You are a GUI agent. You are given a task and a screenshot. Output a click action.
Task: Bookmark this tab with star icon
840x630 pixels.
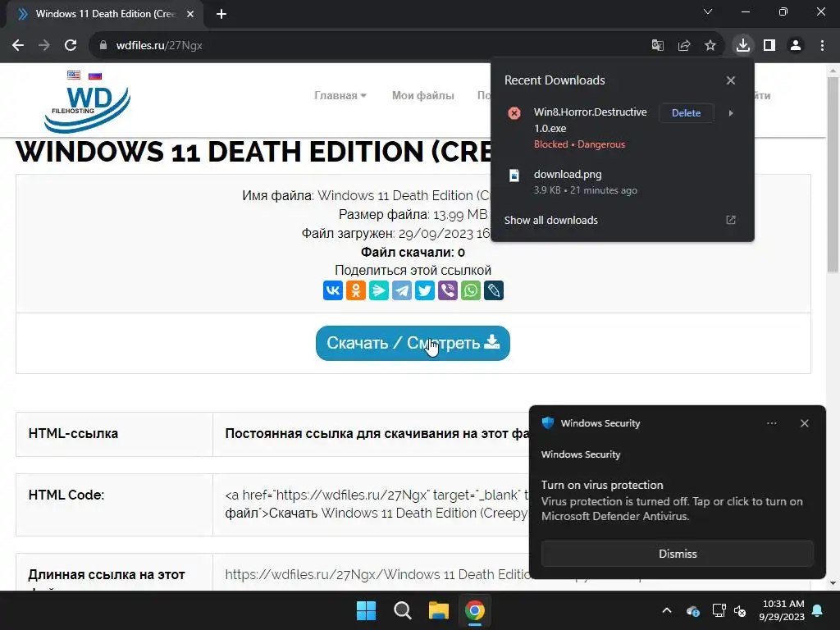(710, 46)
